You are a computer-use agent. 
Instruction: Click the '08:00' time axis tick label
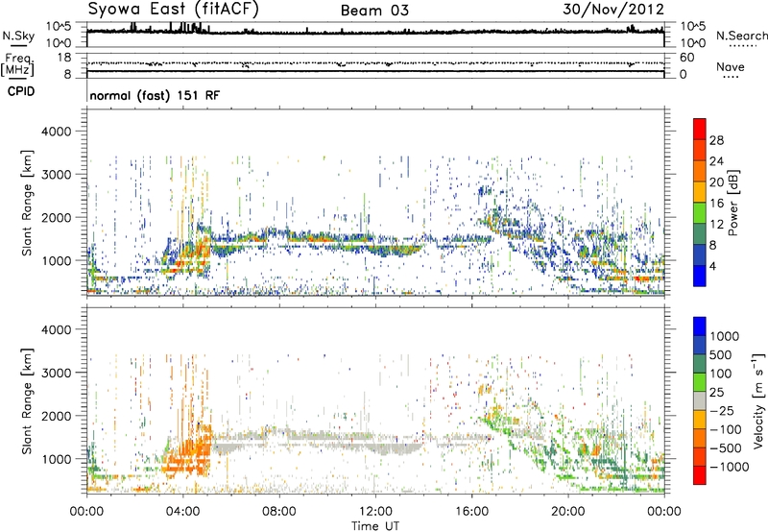tap(279, 512)
